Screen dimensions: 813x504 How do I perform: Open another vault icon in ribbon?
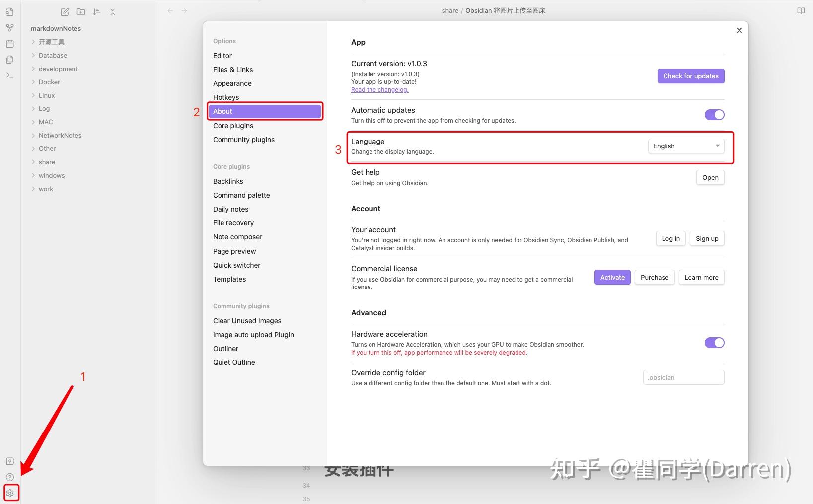9,461
